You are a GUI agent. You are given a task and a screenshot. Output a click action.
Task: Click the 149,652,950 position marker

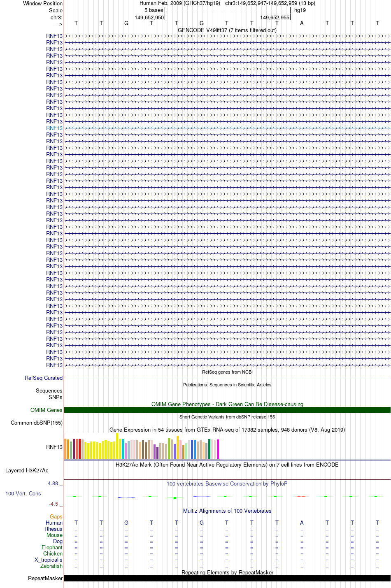149,17
